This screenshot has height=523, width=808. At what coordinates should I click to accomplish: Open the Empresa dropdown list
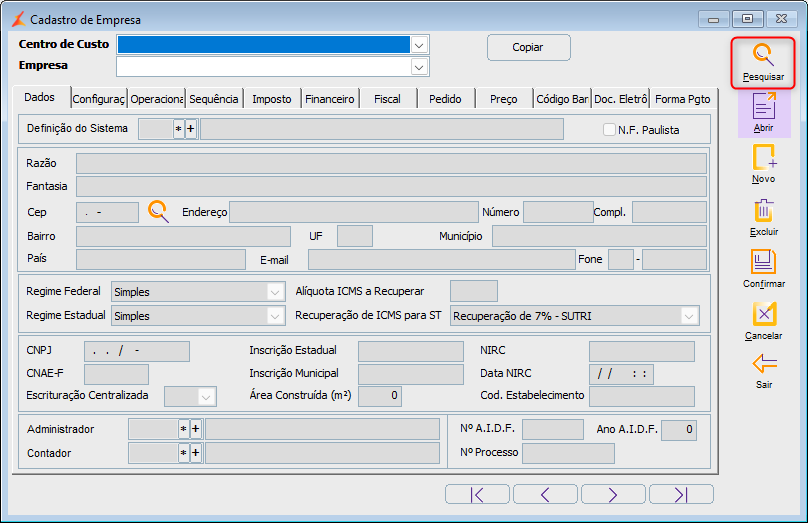[x=419, y=67]
